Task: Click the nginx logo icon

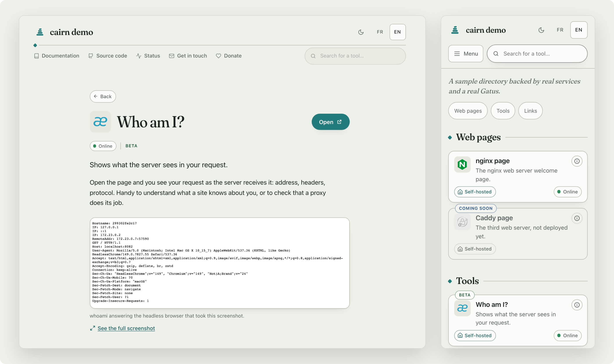Action: [462, 164]
